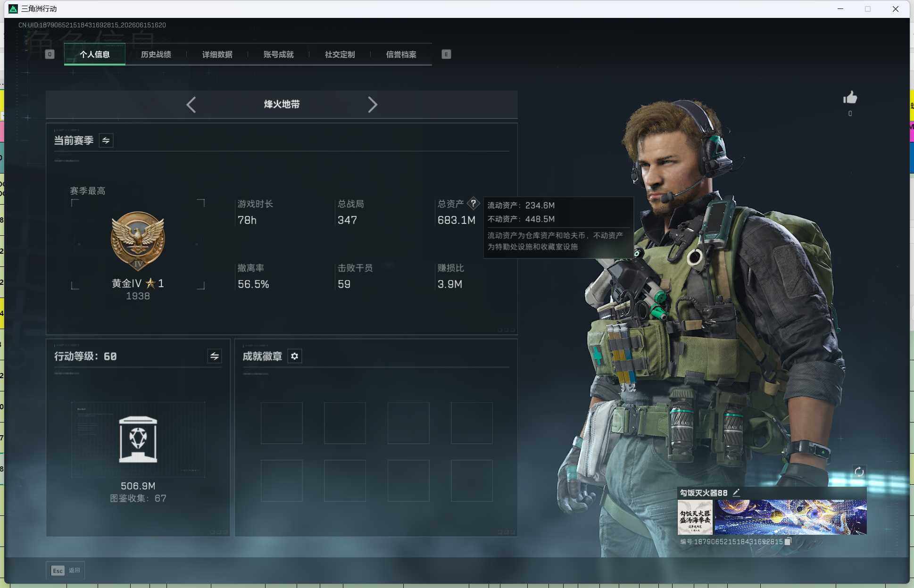The width and height of the screenshot is (914, 588).
Task: Click the Q key previous-tab icon
Action: click(50, 54)
